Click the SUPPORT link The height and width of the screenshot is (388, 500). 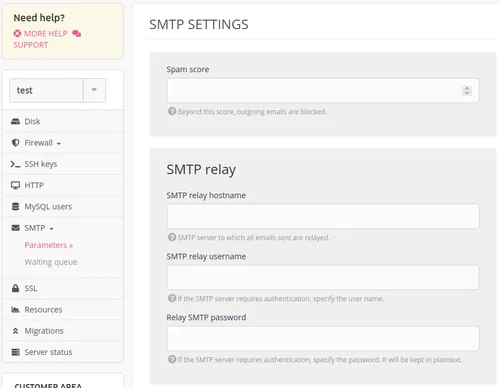click(x=31, y=45)
